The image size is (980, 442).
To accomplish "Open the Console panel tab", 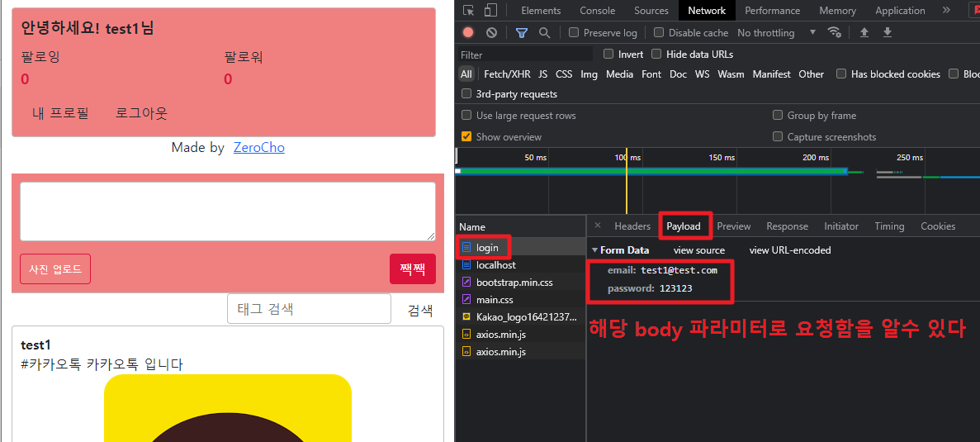I will (597, 11).
